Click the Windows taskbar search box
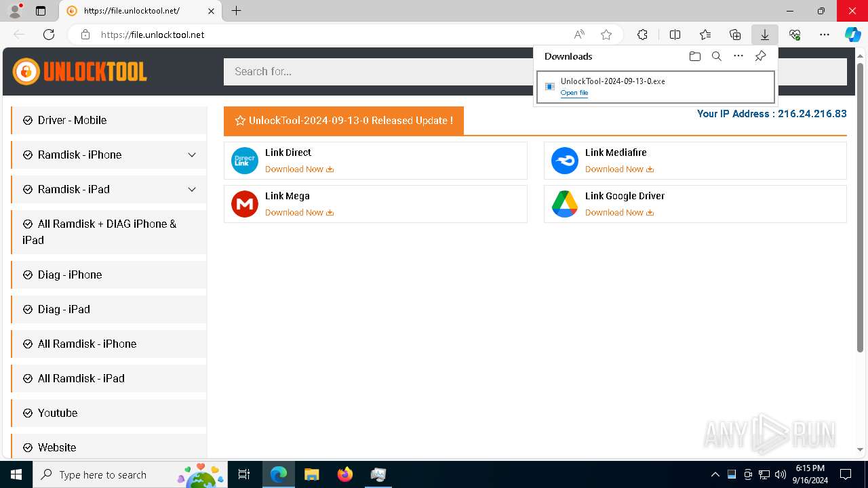The image size is (868, 488). 131,474
